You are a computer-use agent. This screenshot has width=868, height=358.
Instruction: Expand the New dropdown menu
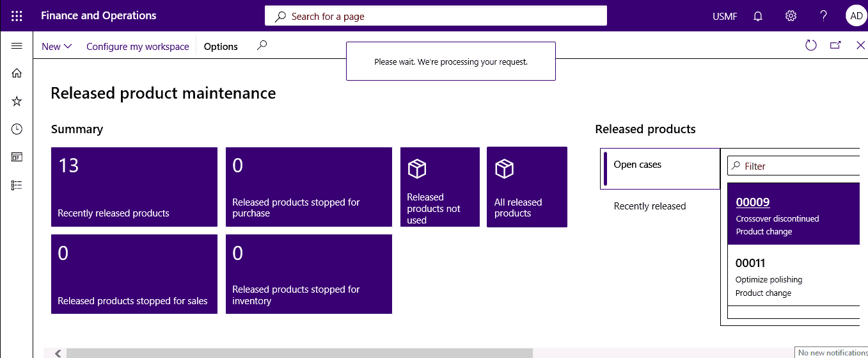(x=57, y=46)
